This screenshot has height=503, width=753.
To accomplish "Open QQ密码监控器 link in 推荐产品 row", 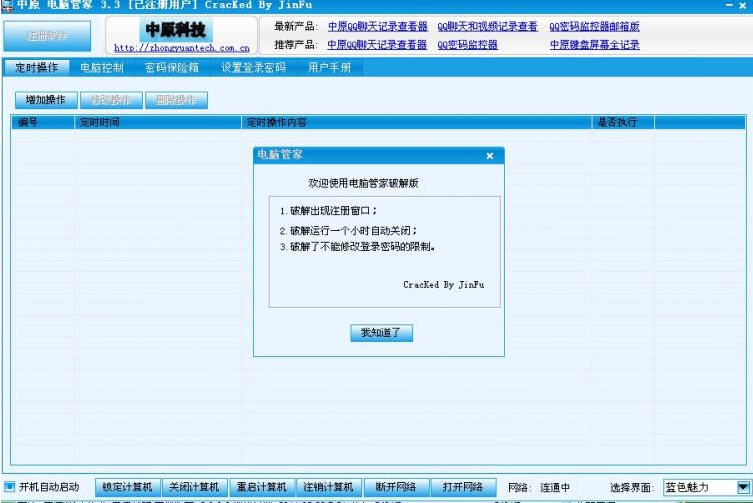I will pos(467,45).
